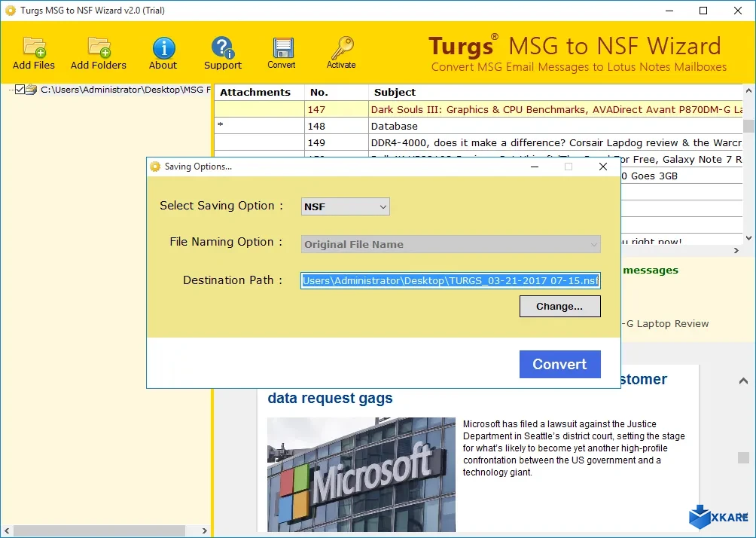Select the C:\Users\Administrator\Desktop\MSG tree item
756x538 pixels.
tap(125, 89)
